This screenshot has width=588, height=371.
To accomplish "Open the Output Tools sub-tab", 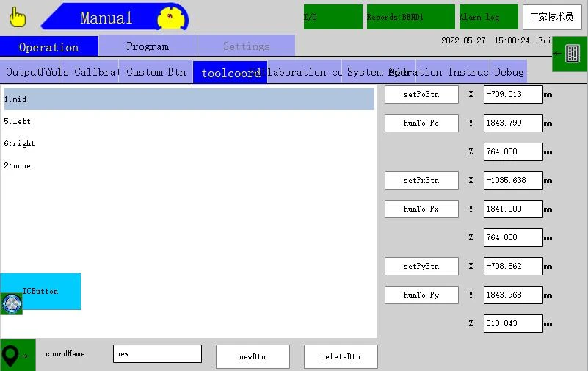I will click(x=29, y=71).
